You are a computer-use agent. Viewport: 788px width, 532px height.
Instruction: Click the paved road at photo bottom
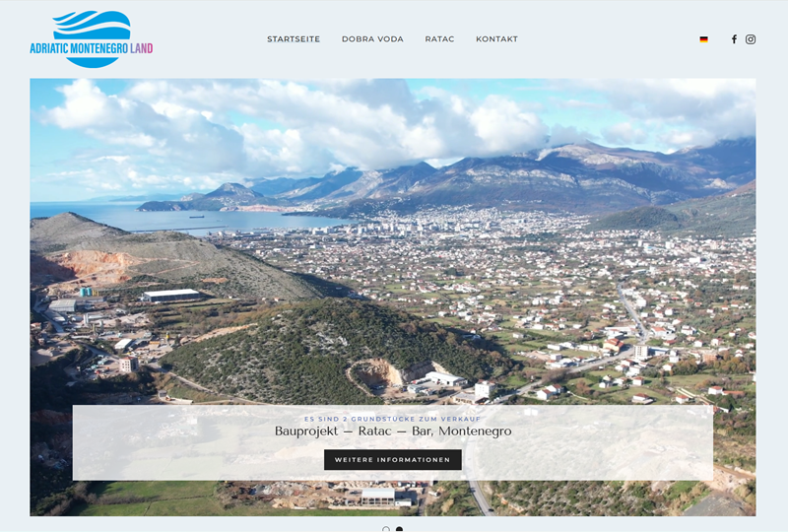(x=478, y=498)
